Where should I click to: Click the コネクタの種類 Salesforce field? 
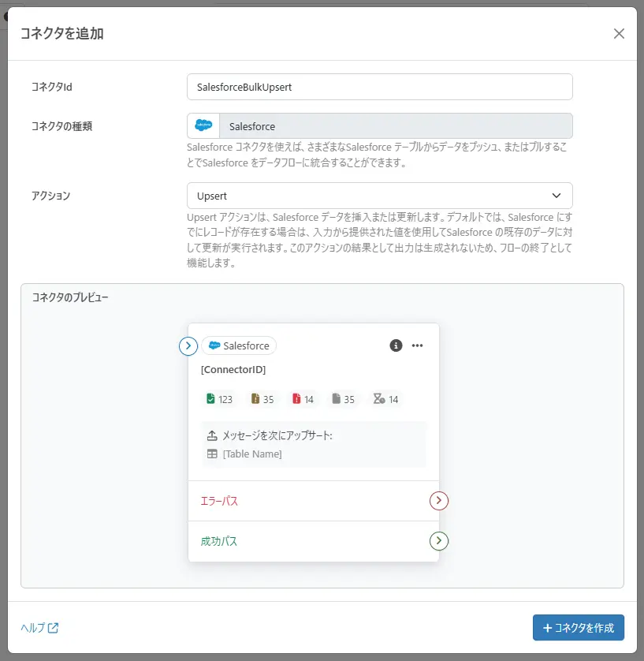[x=380, y=125]
